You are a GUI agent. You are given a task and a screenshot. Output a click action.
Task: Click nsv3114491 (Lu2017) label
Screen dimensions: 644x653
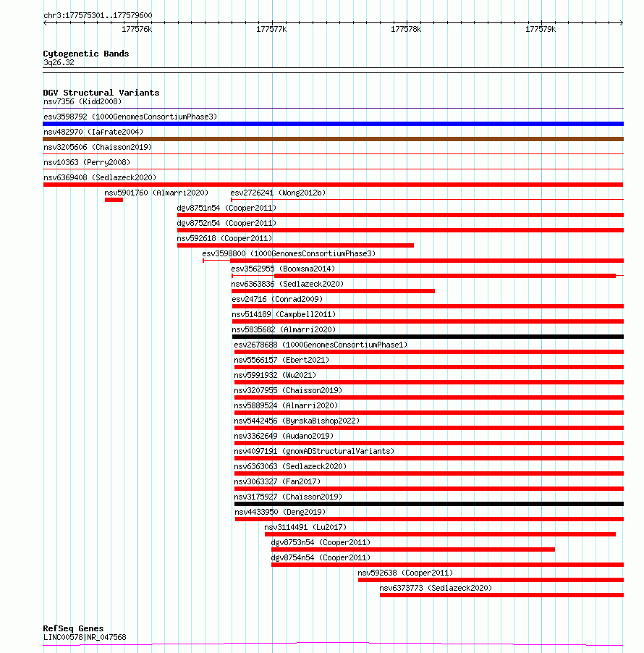[305, 527]
